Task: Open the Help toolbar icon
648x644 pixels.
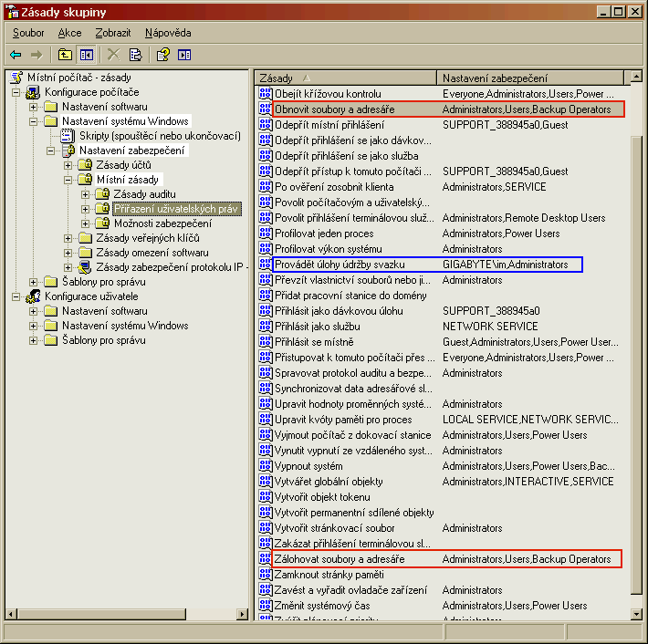Action: [162, 55]
